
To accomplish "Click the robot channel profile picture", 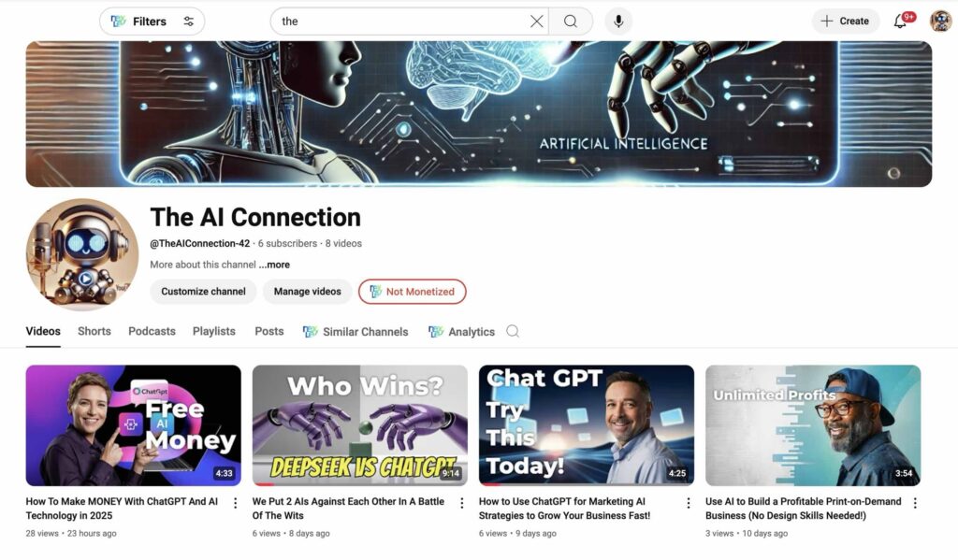I will point(82,254).
